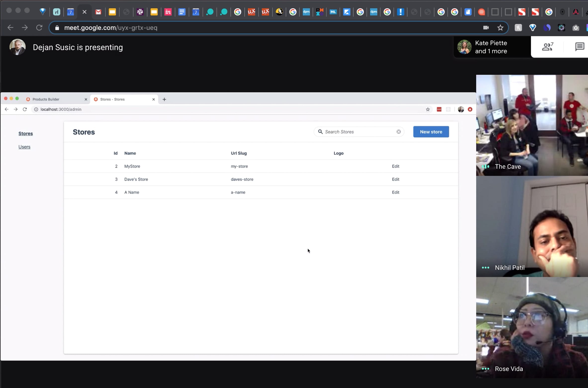Image resolution: width=588 pixels, height=388 pixels.
Task: Open the Meet chat panel icon
Action: coord(579,47)
